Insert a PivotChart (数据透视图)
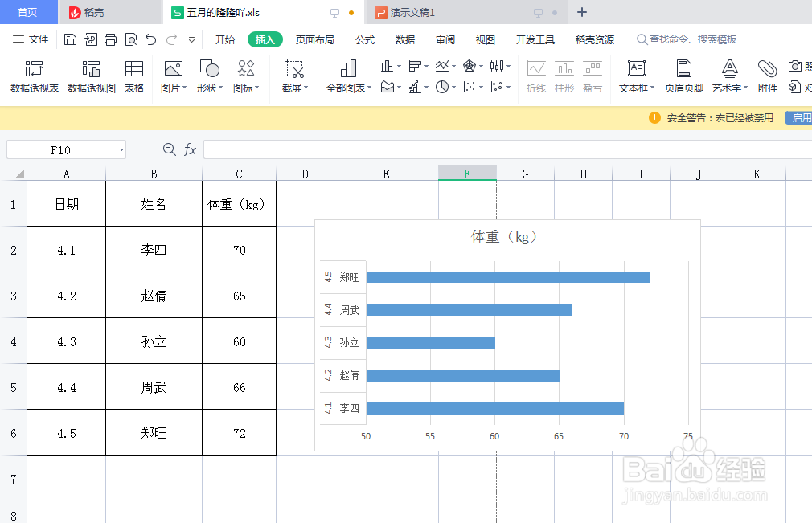Viewport: 812px width, 523px height. point(91,76)
